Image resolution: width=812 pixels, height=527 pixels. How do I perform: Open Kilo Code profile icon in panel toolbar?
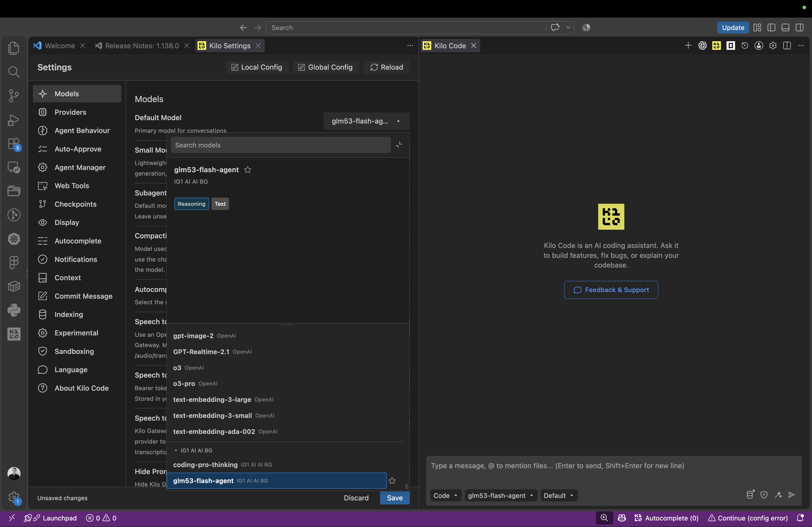759,46
